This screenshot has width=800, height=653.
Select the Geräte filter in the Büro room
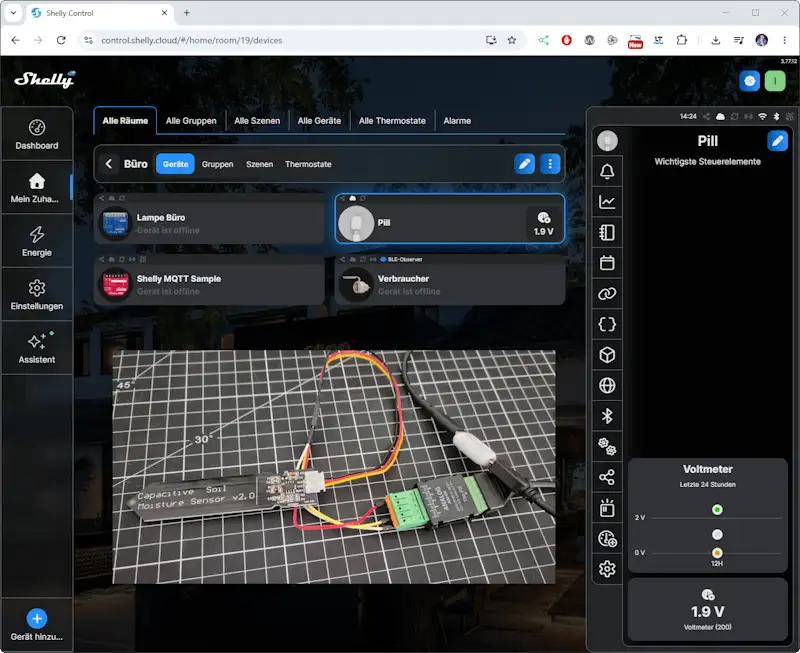(x=176, y=164)
